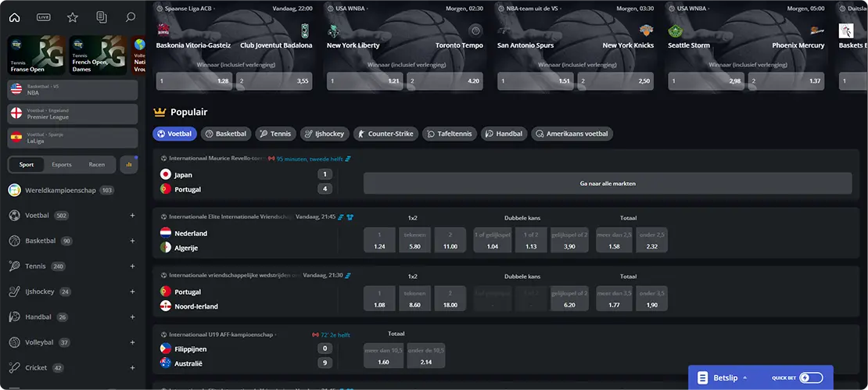Screen dimensions: 868x390
Task: Pick draw odds 8.60 Portugal match
Action: [414, 299]
